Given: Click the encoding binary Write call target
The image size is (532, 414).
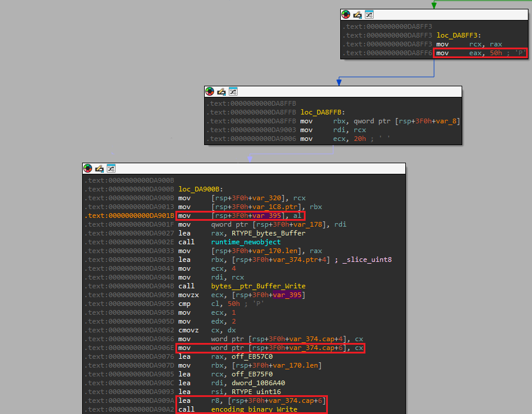Looking at the screenshot, I should pos(254,409).
